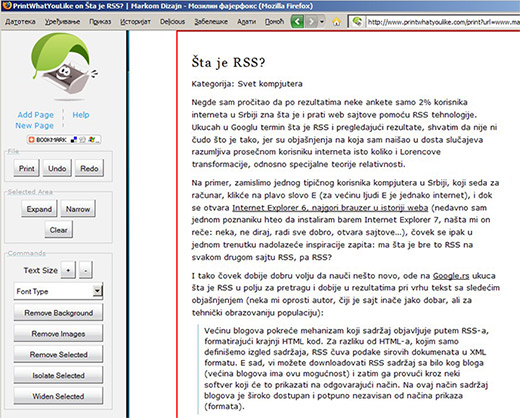
Task: Open the Историјат menu
Action: [x=135, y=22]
